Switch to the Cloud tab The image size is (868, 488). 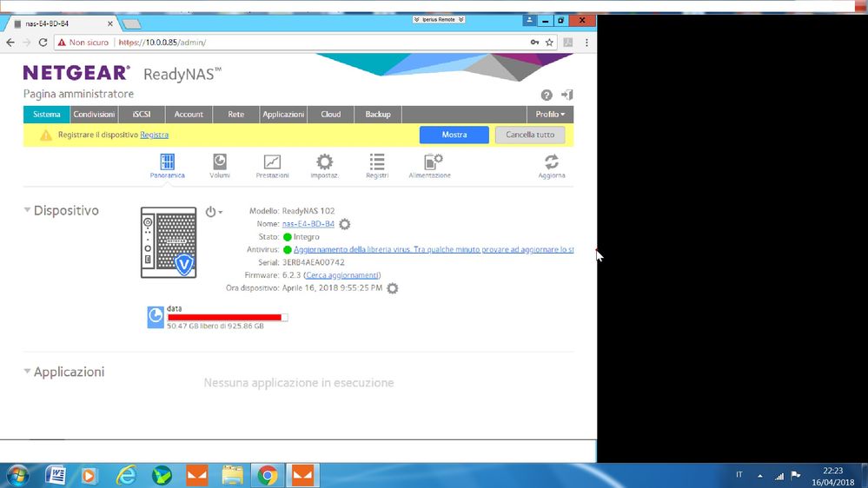(x=330, y=115)
